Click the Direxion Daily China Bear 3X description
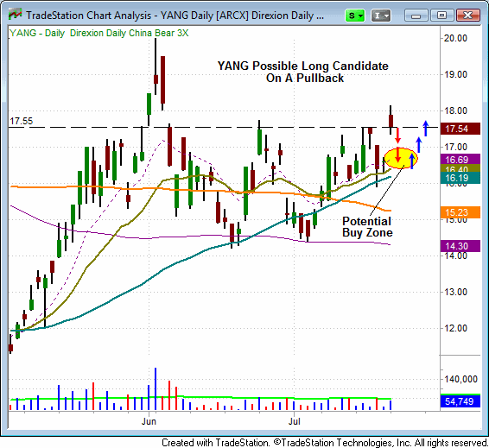489x448 pixels. click(x=129, y=33)
